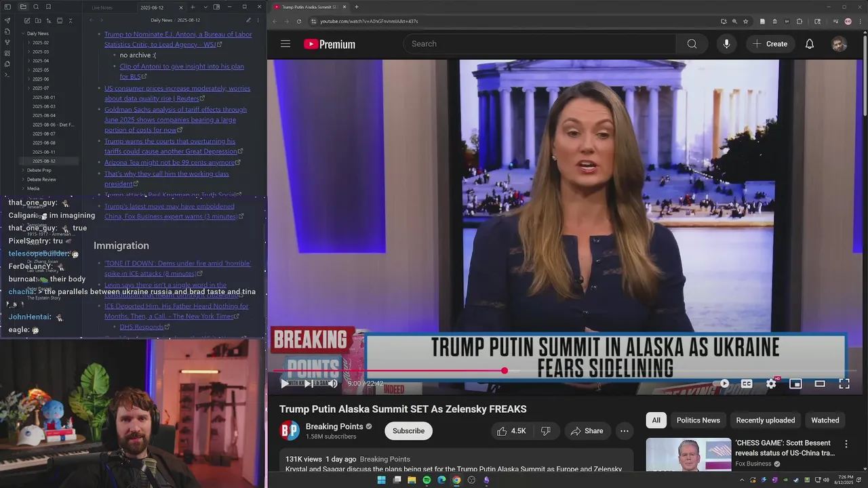Image resolution: width=868 pixels, height=488 pixels.
Task: Click paper-plane ribbon icon in Obsidian
Action: pyautogui.click(x=7, y=20)
